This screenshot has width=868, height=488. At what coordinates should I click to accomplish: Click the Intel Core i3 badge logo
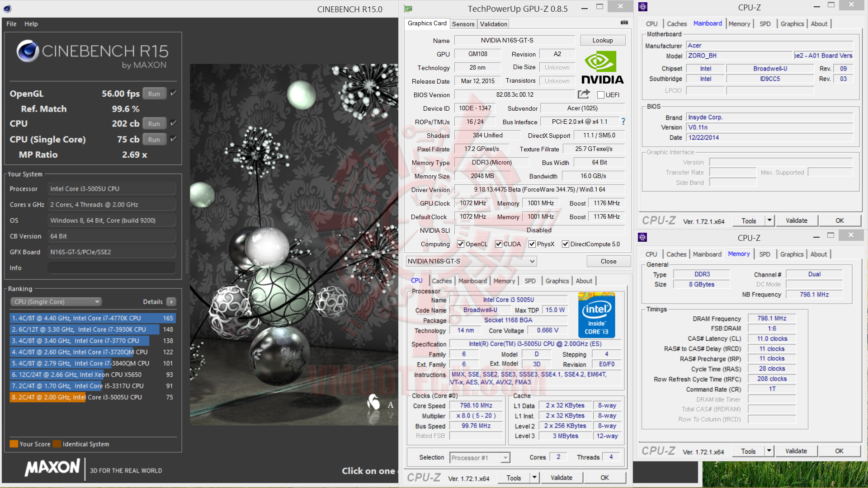click(596, 315)
